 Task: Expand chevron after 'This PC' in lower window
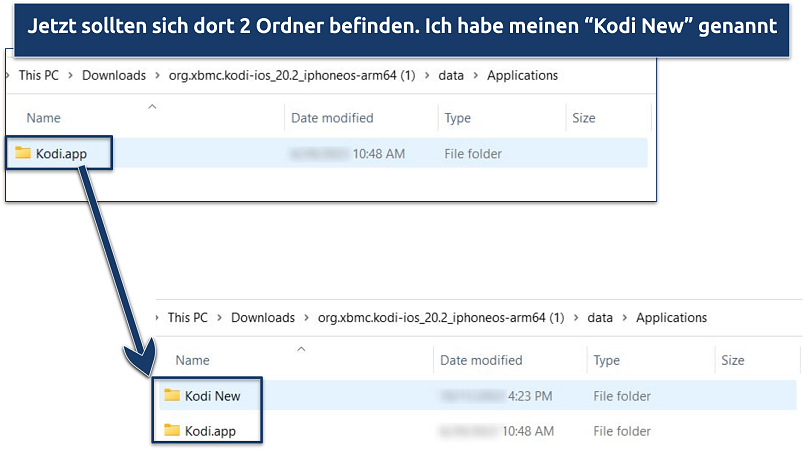coord(219,318)
